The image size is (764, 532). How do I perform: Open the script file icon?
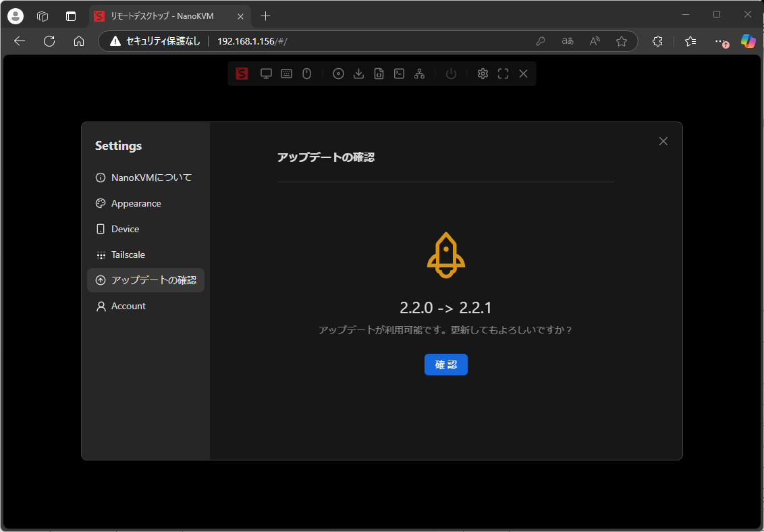[379, 74]
